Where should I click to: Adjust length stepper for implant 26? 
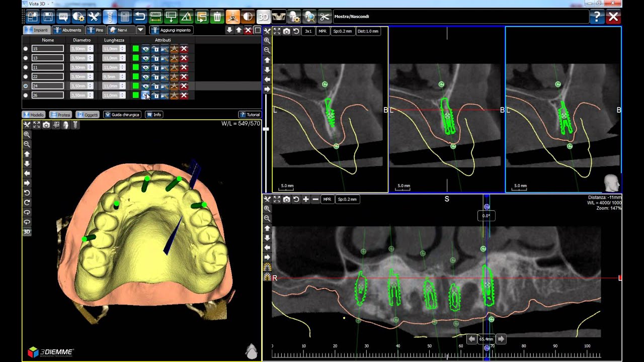click(122, 95)
